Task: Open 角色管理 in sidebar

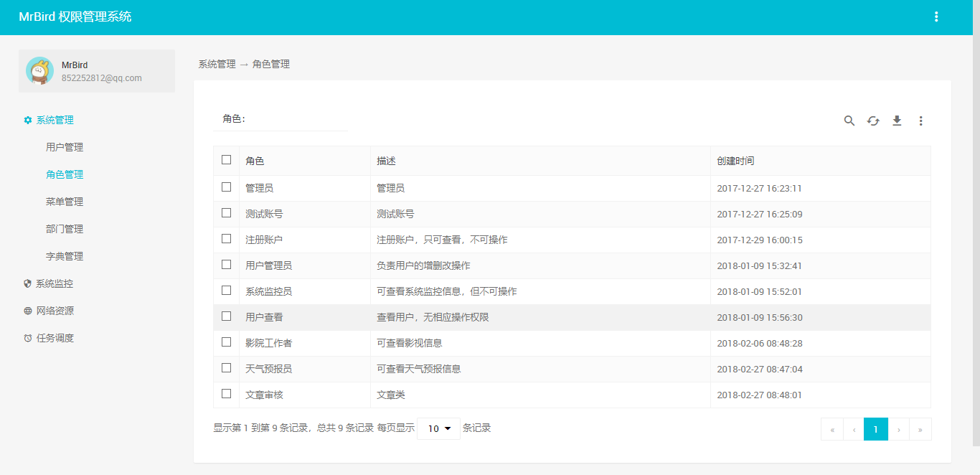Action: [65, 174]
